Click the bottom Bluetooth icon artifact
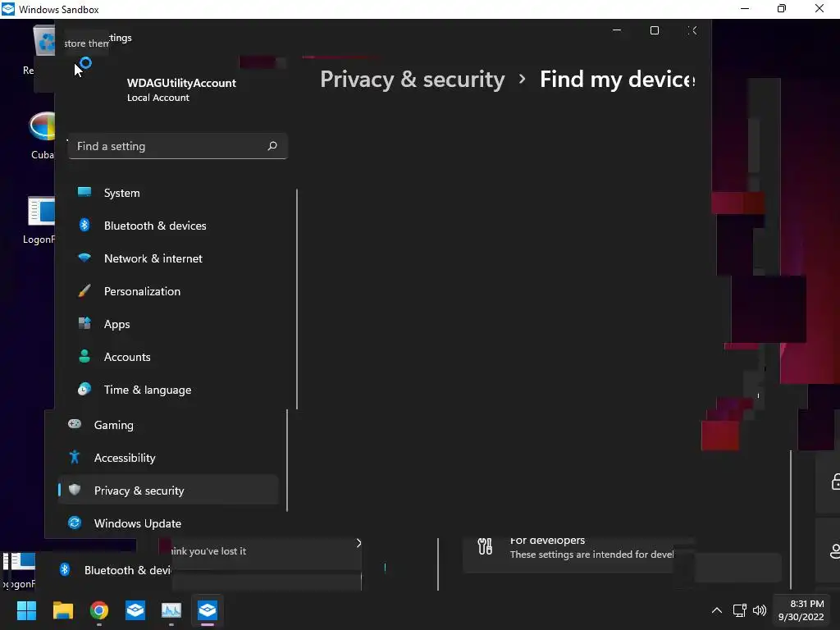The height and width of the screenshot is (630, 840). 65,569
